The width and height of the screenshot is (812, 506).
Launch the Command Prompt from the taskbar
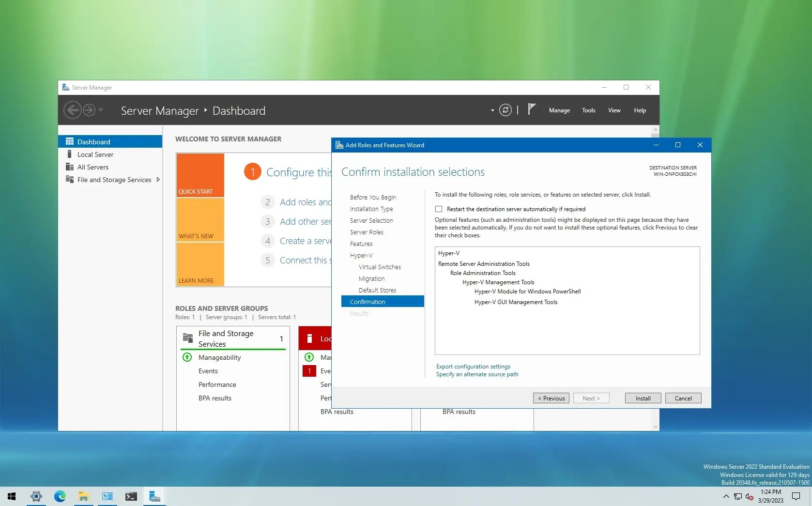(131, 496)
